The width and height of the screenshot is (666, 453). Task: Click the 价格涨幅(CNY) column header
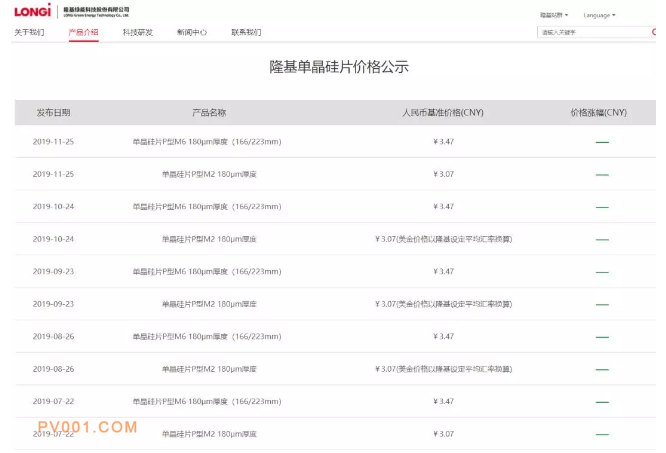pos(599,113)
